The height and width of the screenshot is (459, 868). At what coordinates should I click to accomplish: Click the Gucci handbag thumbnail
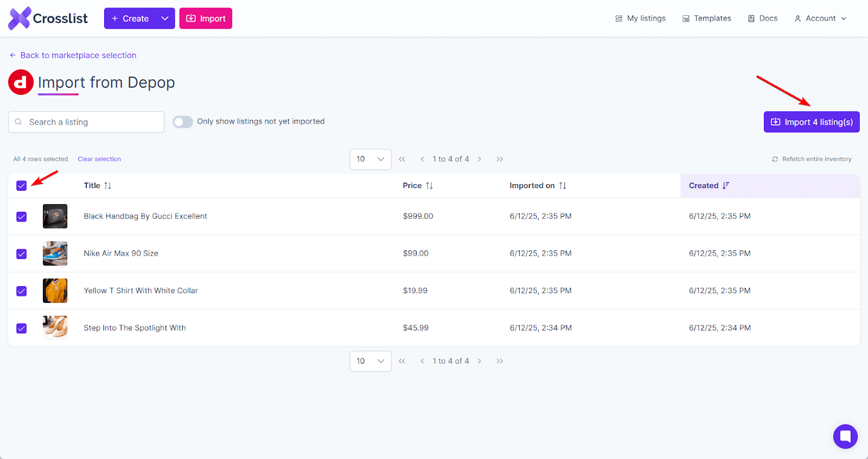click(55, 216)
